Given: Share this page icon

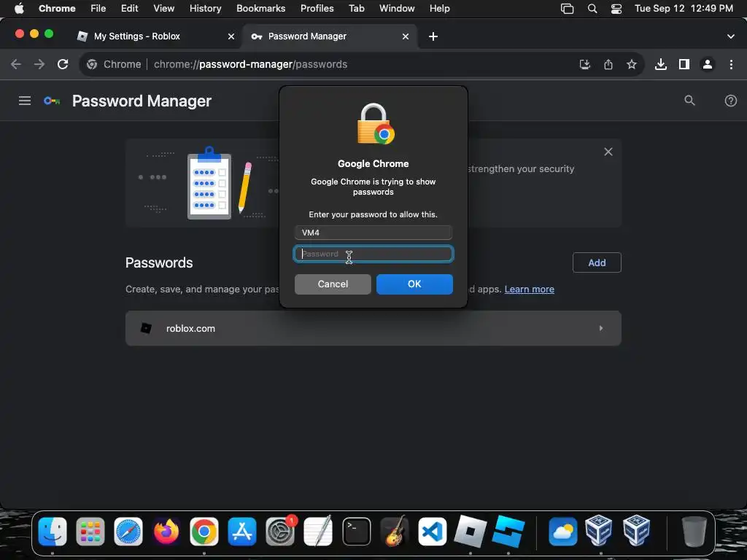Looking at the screenshot, I should tap(608, 64).
